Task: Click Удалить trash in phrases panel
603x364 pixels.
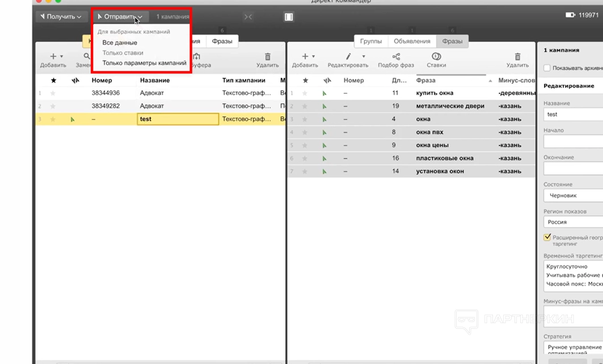Action: 517,60
